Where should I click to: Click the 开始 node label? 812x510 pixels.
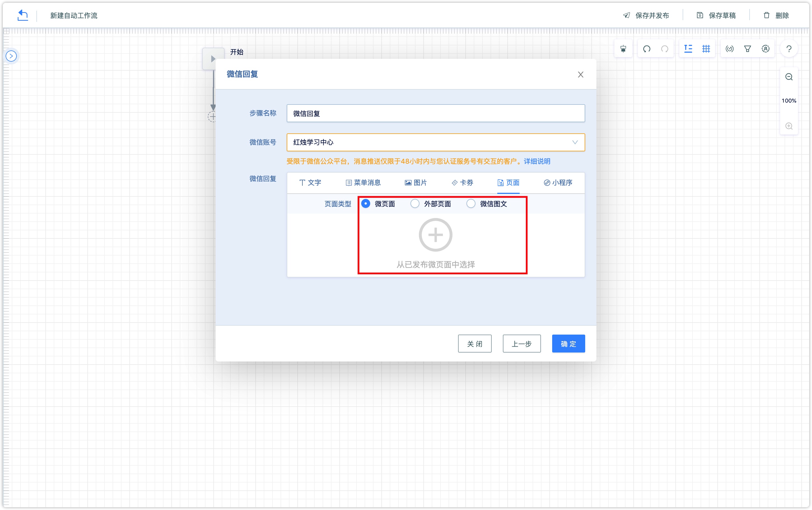237,52
